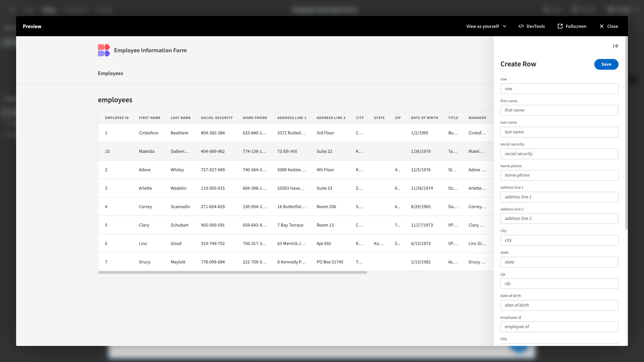Close the preview window
This screenshot has width=644, height=362.
tap(609, 26)
